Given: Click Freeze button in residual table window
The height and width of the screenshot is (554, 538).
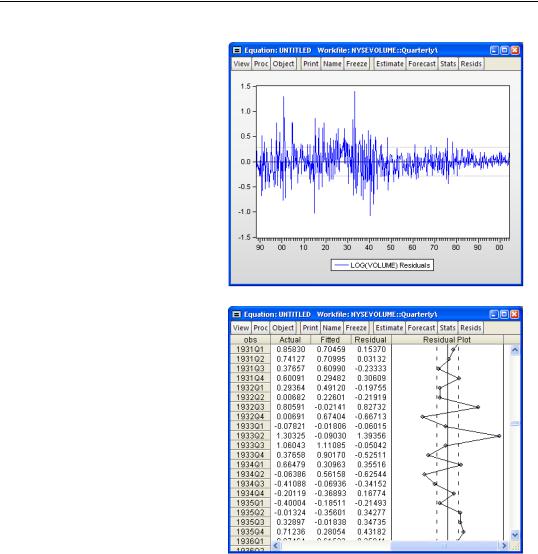Looking at the screenshot, I should pyautogui.click(x=356, y=328).
